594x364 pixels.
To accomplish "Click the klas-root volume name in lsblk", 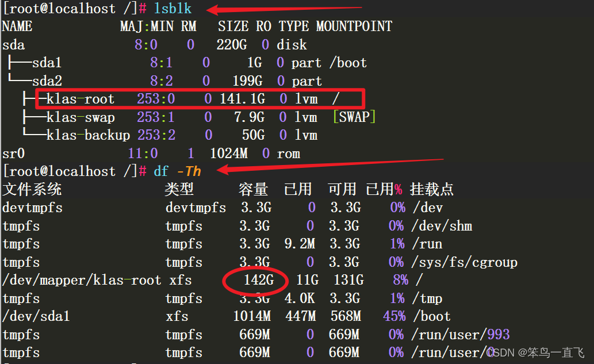I will [x=81, y=99].
